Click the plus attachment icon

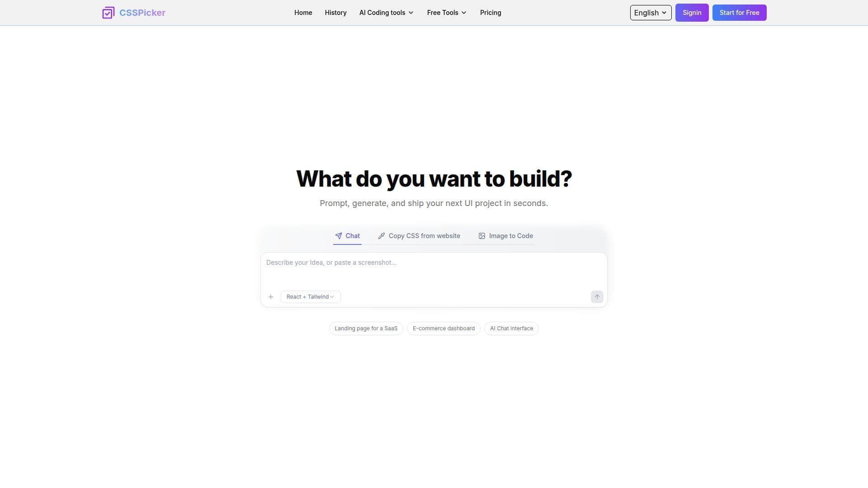271,297
